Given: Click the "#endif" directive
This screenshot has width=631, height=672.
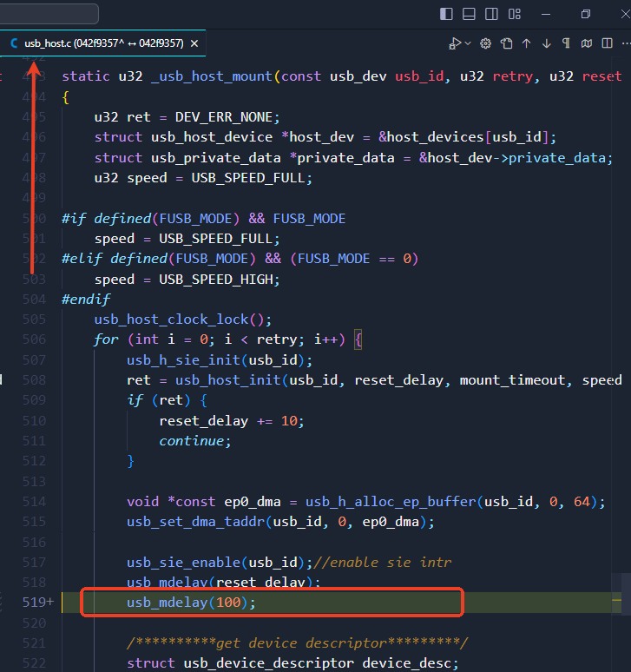Looking at the screenshot, I should 86,300.
